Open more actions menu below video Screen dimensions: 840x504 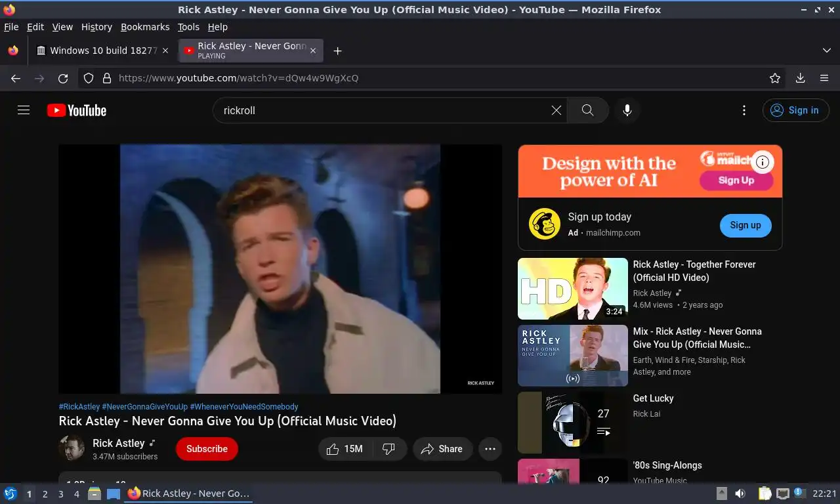490,449
